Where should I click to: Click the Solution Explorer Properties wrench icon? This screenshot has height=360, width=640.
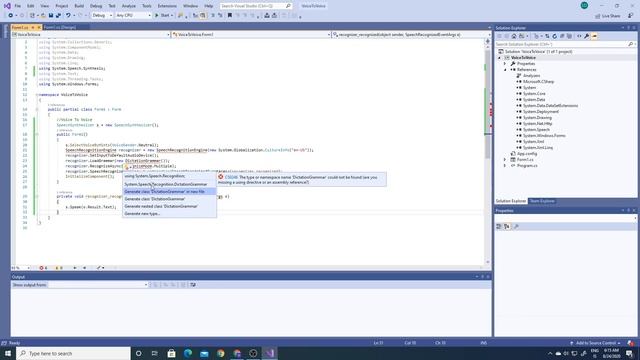pyautogui.click(x=587, y=36)
